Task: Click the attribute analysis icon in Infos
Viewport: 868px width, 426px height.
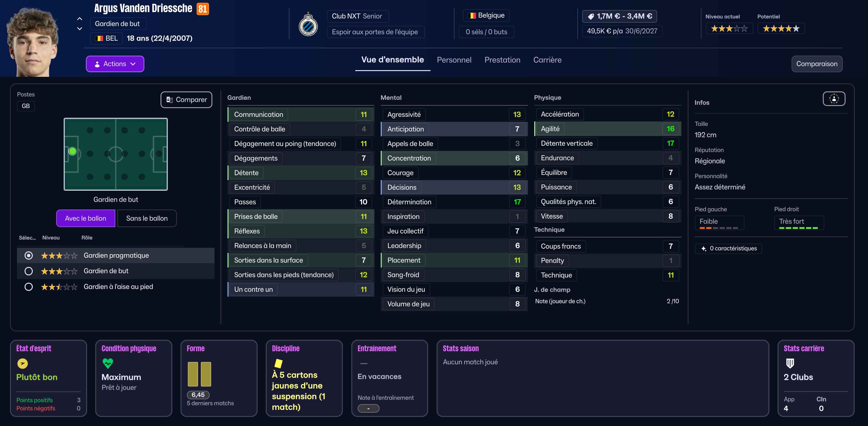Action: [x=834, y=99]
